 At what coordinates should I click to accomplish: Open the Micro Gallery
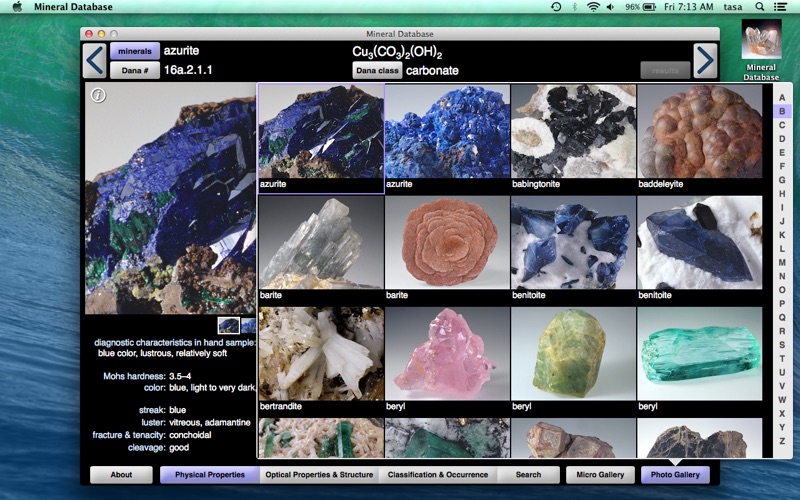coord(600,475)
